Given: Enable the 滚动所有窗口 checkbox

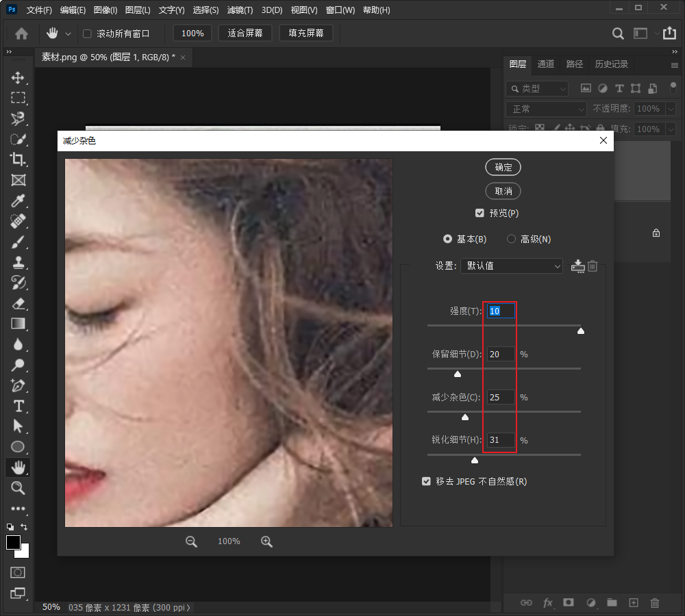Looking at the screenshot, I should [88, 34].
